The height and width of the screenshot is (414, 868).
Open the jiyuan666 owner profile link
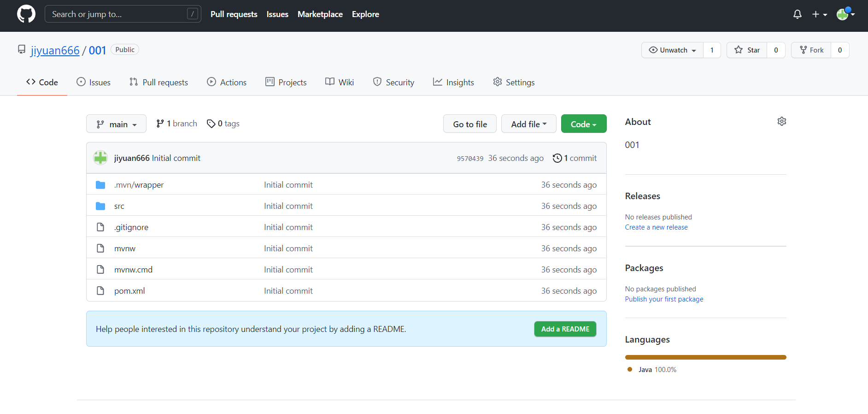tap(55, 50)
